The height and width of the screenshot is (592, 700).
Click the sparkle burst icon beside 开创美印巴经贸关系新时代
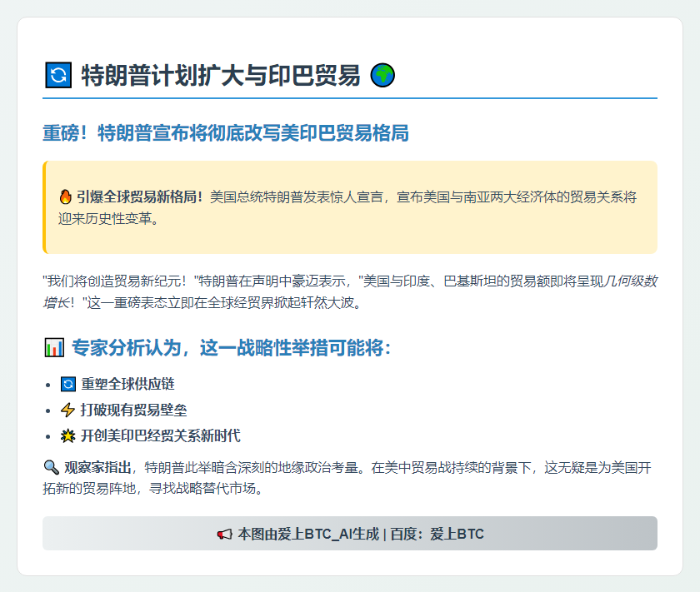point(67,435)
